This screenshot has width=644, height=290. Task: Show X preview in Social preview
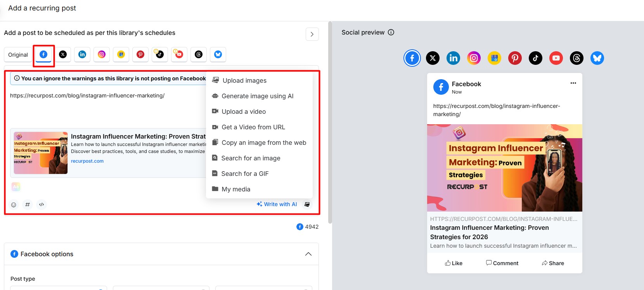(x=433, y=58)
